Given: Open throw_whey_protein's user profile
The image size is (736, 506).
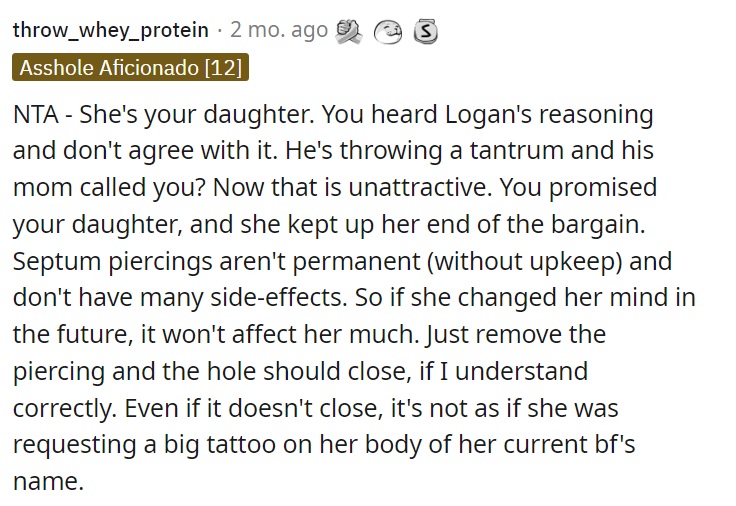Looking at the screenshot, I should tap(110, 31).
